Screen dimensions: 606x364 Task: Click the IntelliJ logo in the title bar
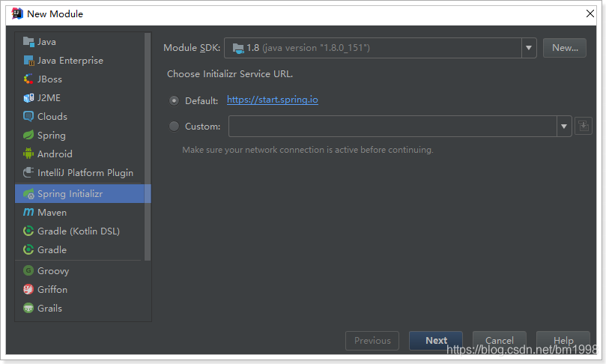pyautogui.click(x=17, y=13)
